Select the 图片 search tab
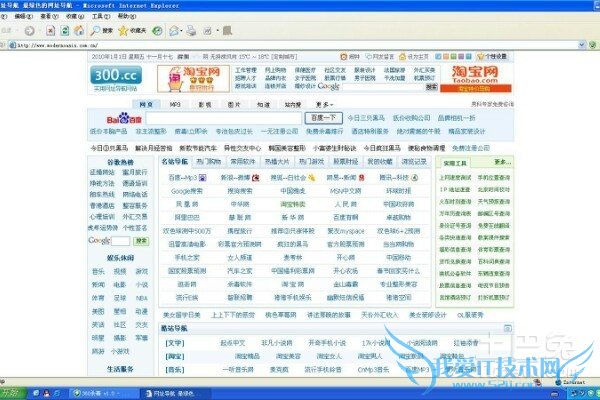Viewport: 600px width, 400px height. pyautogui.click(x=234, y=104)
